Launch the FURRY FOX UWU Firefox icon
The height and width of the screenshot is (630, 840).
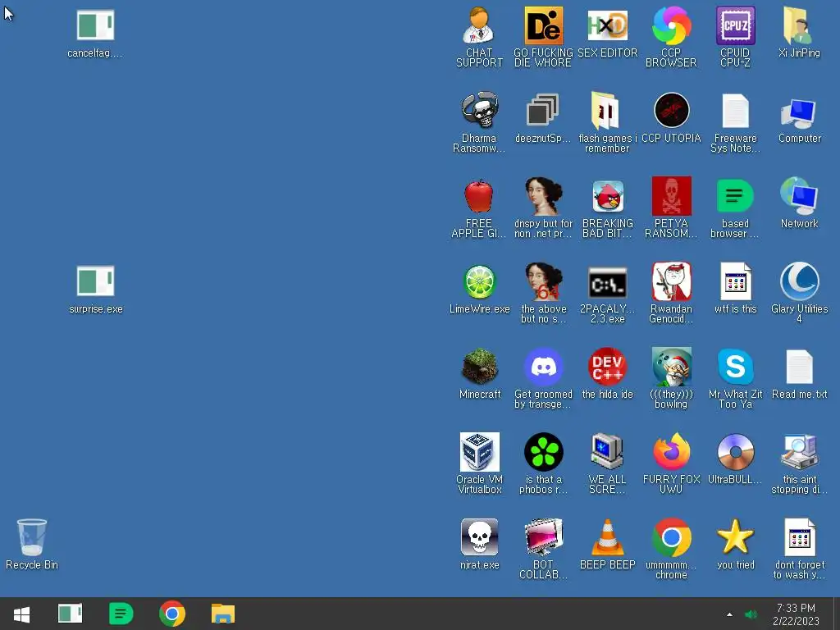tap(671, 452)
